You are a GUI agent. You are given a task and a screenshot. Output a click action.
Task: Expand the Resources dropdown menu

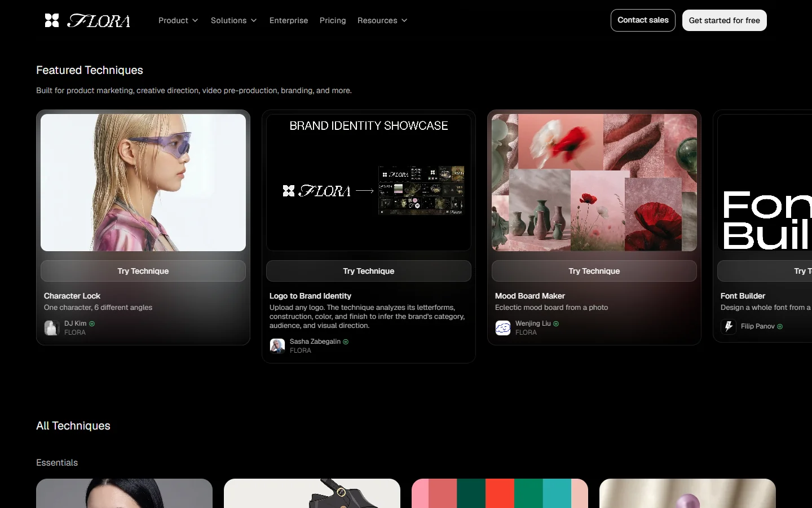click(382, 20)
